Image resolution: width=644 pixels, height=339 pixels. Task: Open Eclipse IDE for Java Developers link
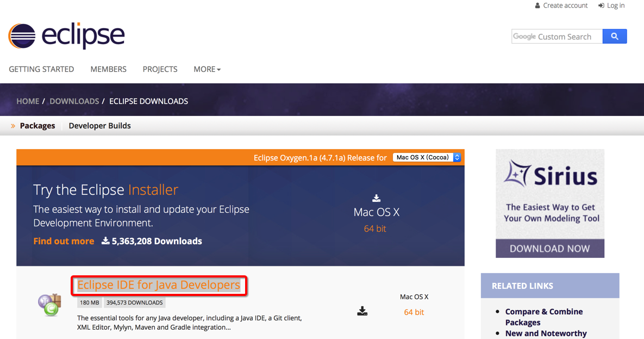(x=159, y=285)
